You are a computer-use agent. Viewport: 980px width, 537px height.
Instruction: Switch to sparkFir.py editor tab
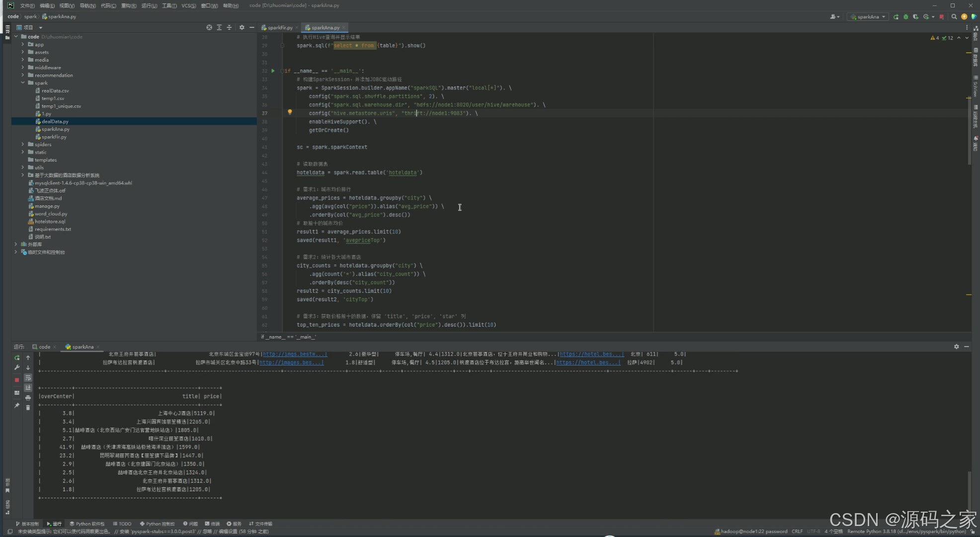tap(280, 28)
